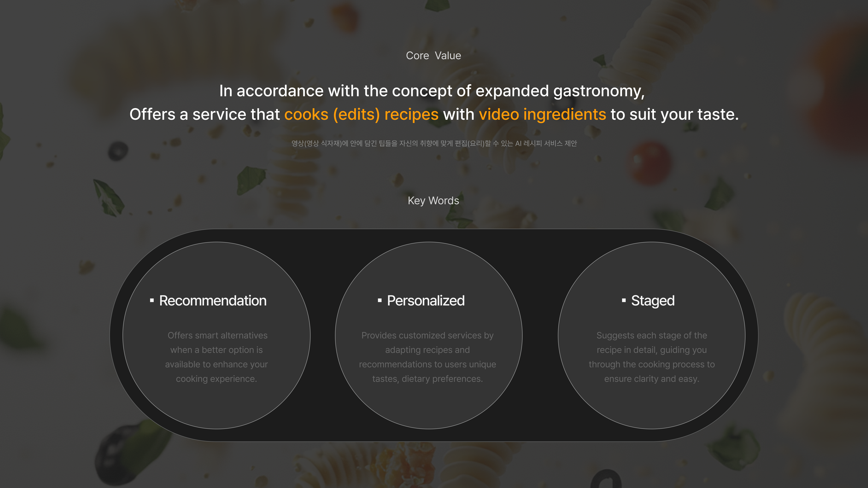Viewport: 868px width, 488px height.
Task: Select the Recommendation title
Action: [x=213, y=301]
